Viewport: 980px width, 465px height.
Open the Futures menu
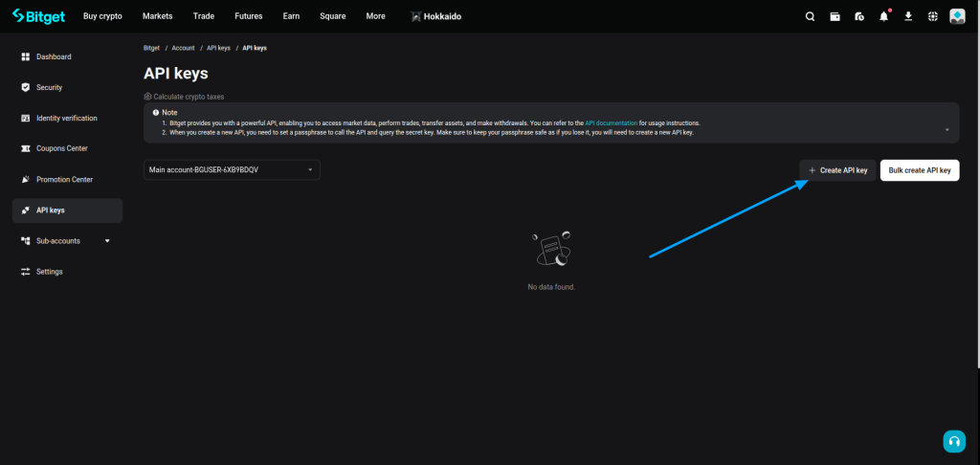[248, 16]
